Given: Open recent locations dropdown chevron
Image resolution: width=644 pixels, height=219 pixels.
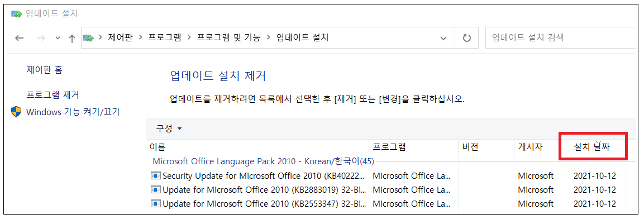Looking at the screenshot, I should coord(58,38).
